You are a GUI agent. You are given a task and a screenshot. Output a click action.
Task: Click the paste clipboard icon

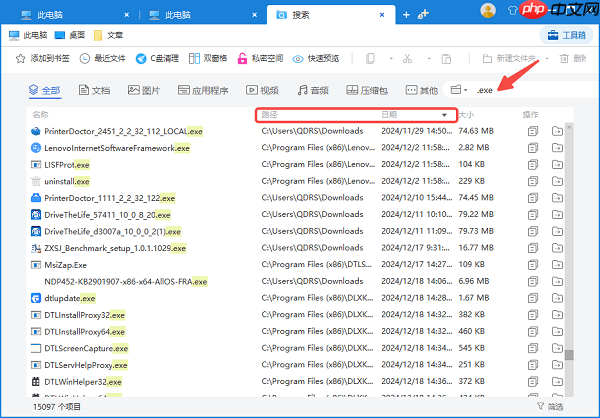tap(446, 59)
